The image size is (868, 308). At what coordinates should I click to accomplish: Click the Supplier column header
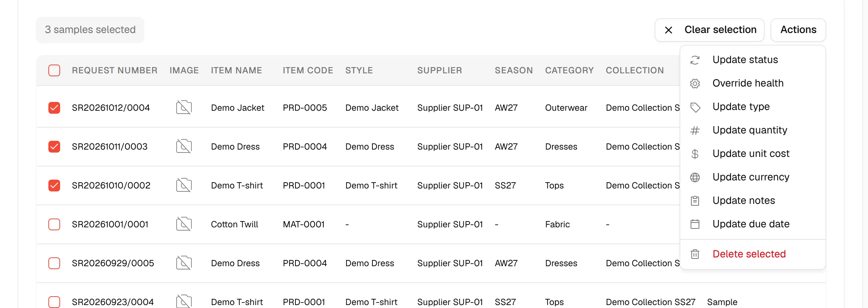coord(439,70)
